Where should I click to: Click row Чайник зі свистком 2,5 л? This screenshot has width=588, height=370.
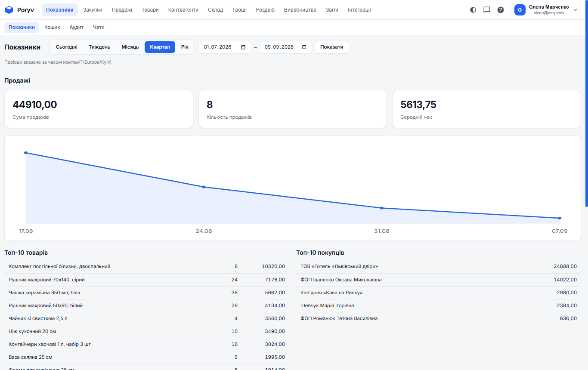(147, 318)
